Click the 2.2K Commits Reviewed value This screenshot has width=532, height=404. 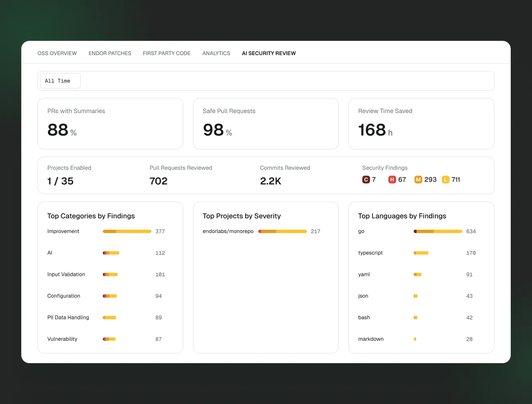(x=271, y=181)
